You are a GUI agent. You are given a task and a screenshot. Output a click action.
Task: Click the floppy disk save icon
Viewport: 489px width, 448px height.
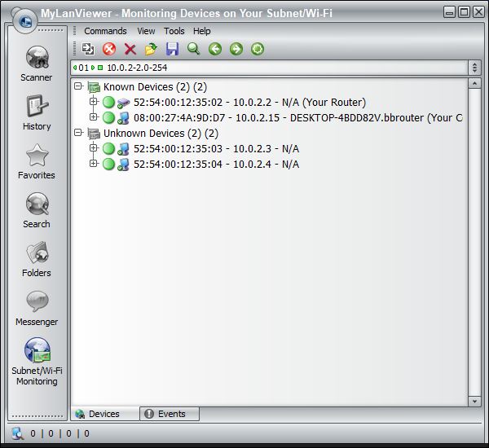point(173,49)
